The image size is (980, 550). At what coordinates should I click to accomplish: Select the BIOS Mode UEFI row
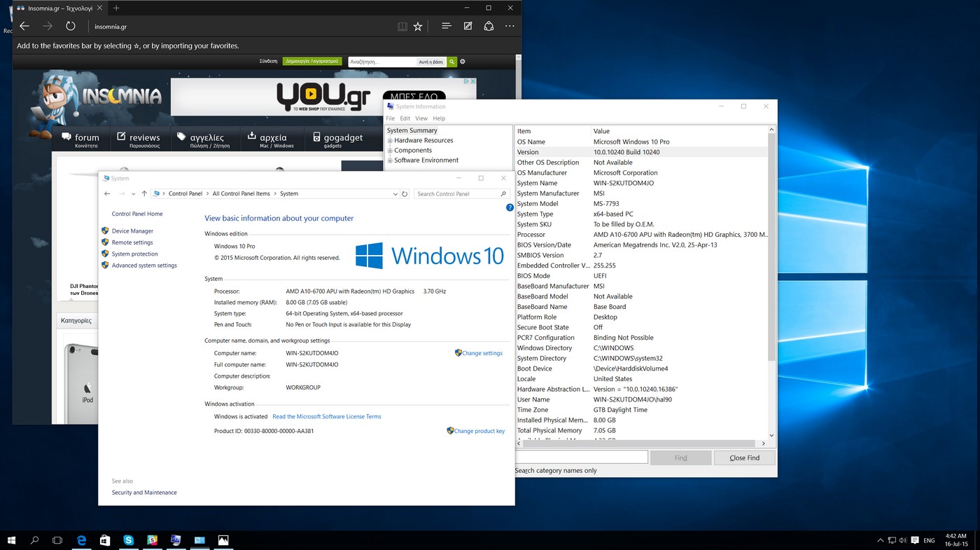pos(641,276)
